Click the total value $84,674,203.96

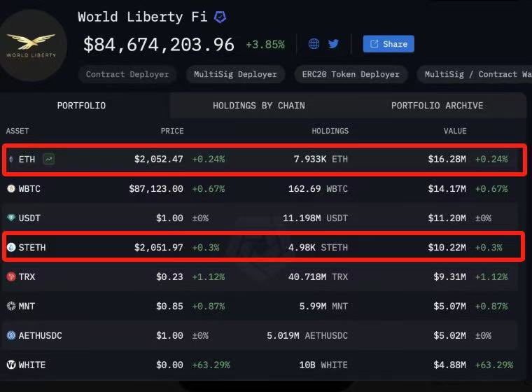pyautogui.click(x=159, y=45)
